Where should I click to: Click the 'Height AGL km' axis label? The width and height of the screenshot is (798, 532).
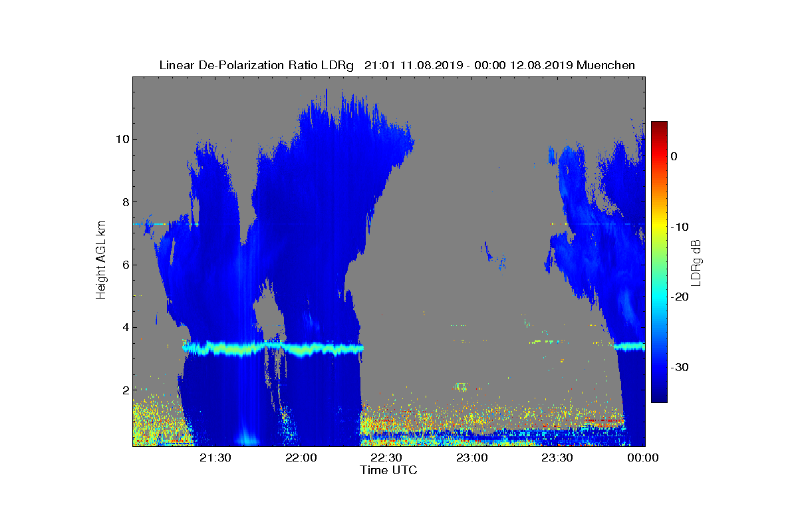tap(101, 261)
